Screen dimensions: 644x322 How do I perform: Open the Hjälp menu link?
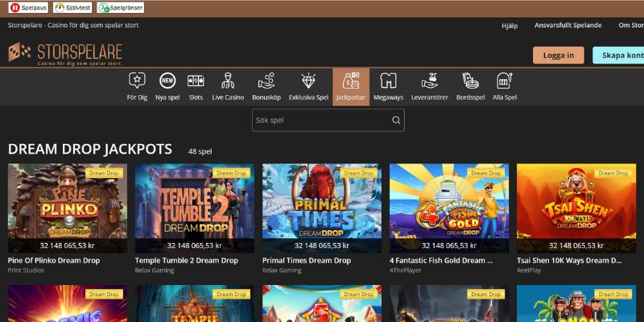[510, 25]
